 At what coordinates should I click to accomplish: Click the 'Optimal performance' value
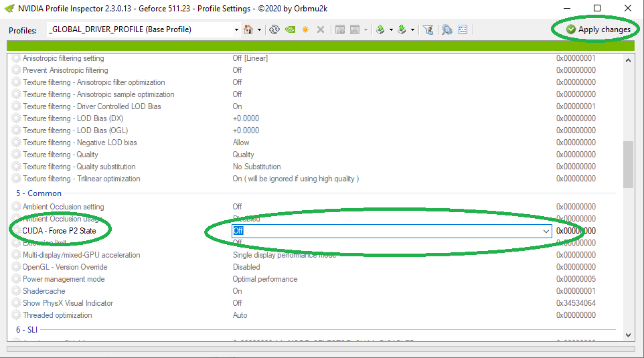[265, 279]
